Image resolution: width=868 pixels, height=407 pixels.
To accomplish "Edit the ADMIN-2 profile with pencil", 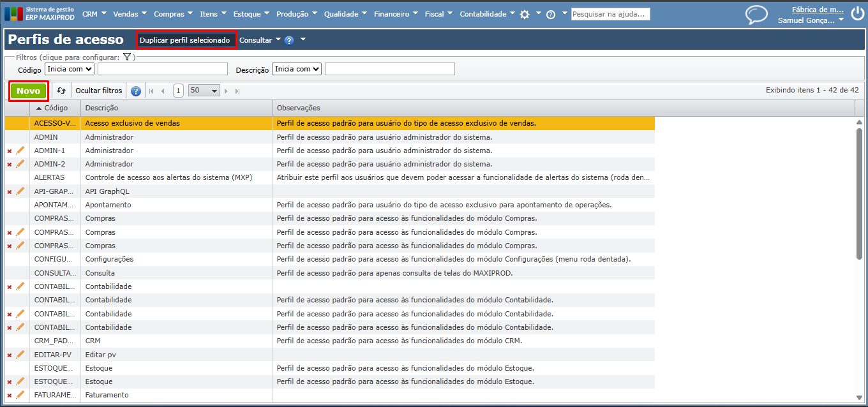I will [x=20, y=164].
